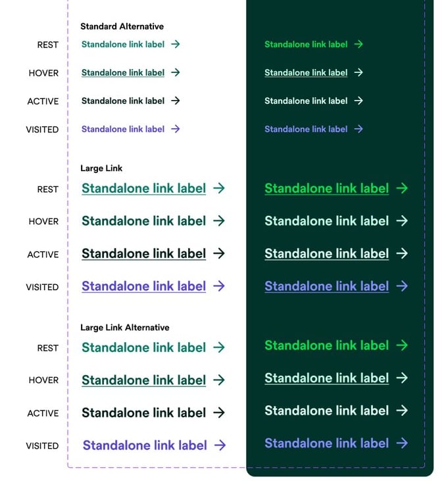Viewport: 448px width, 481px height.
Task: Click arrow icon of Large Link active, dark panel
Action: (x=402, y=253)
